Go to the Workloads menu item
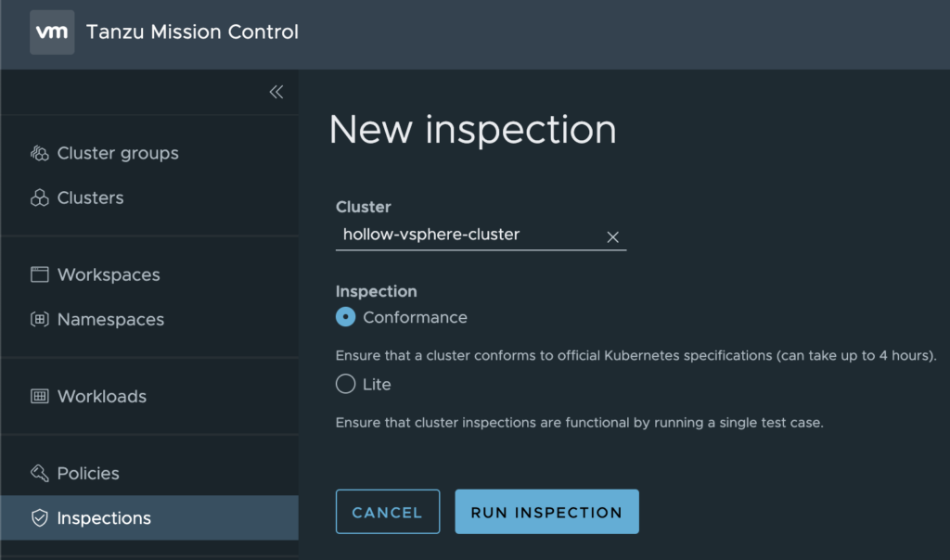Viewport: 950px width, 560px height. pos(102,397)
